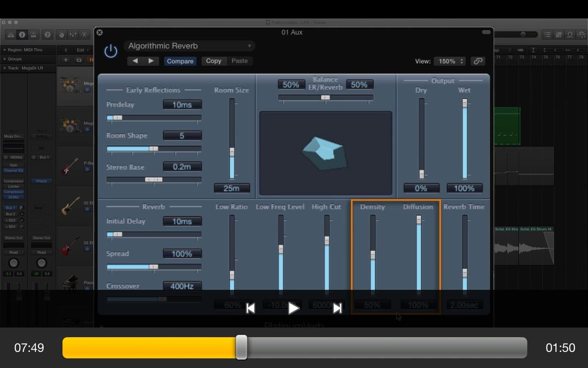Image resolution: width=588 pixels, height=368 pixels.
Task: Click the Balance ER/Reverb slider handle
Action: point(325,98)
